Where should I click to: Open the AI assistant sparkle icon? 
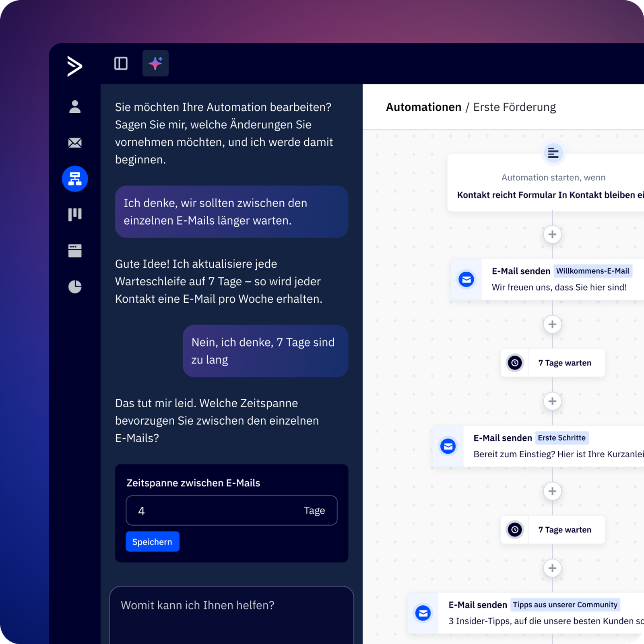click(155, 64)
